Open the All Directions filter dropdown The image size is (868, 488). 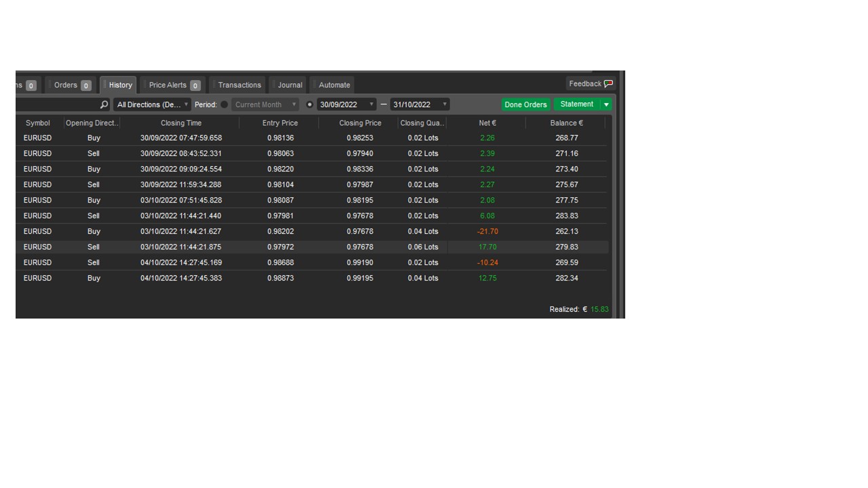coord(153,104)
